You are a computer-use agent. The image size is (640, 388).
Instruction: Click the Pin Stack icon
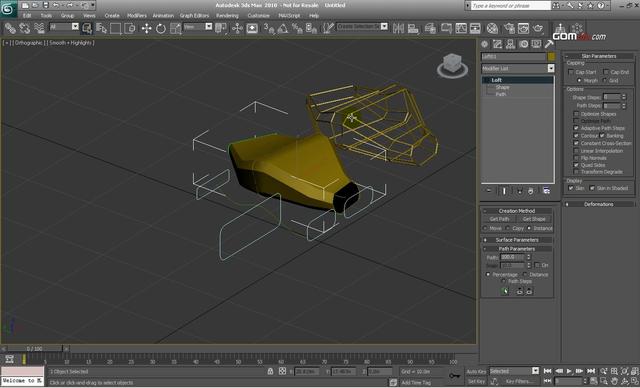pyautogui.click(x=489, y=191)
